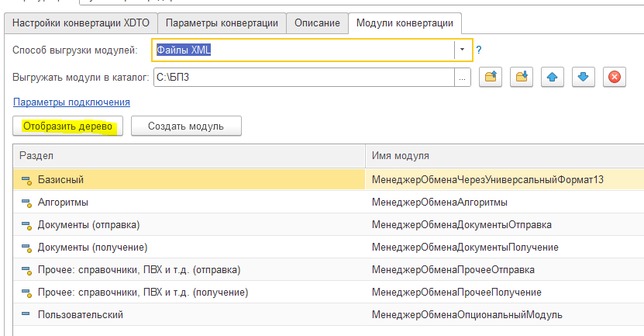Click the red X delete button
The width and height of the screenshot is (644, 336).
(614, 77)
